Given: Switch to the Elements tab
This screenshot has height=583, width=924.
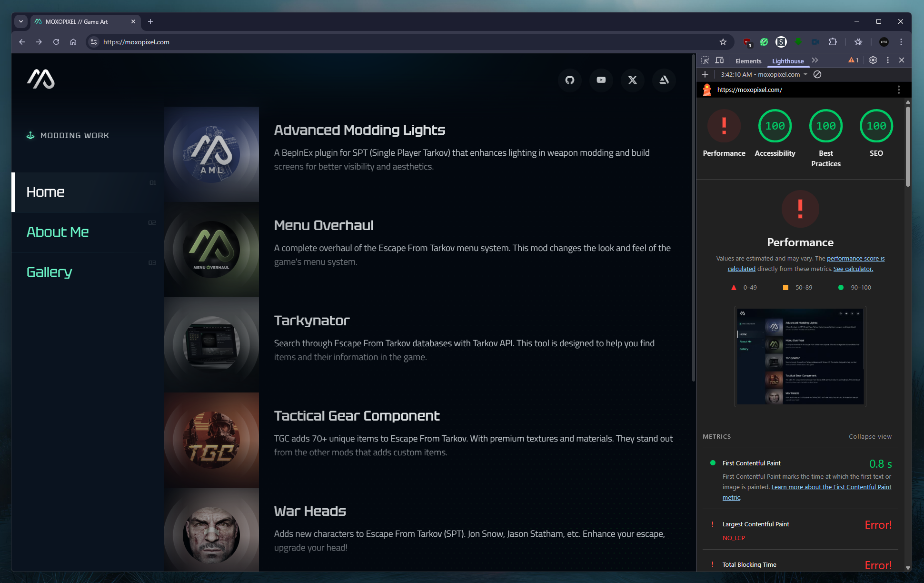Looking at the screenshot, I should click(748, 61).
